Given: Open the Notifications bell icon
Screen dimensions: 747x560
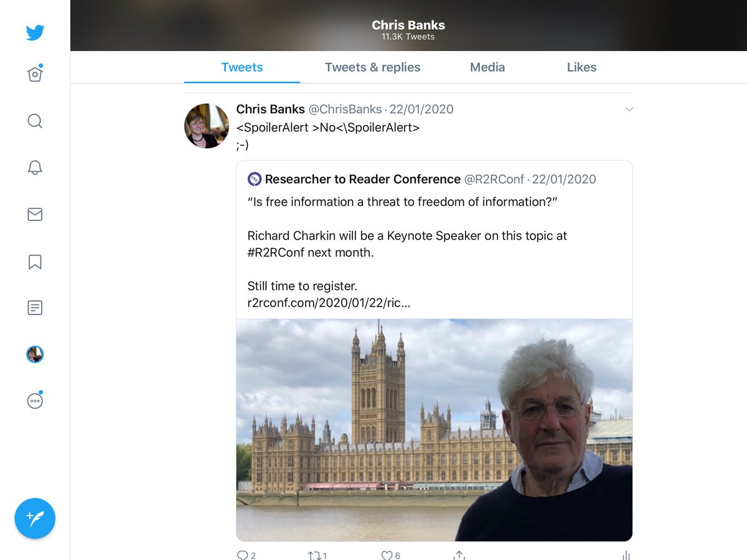Looking at the screenshot, I should click(x=35, y=167).
